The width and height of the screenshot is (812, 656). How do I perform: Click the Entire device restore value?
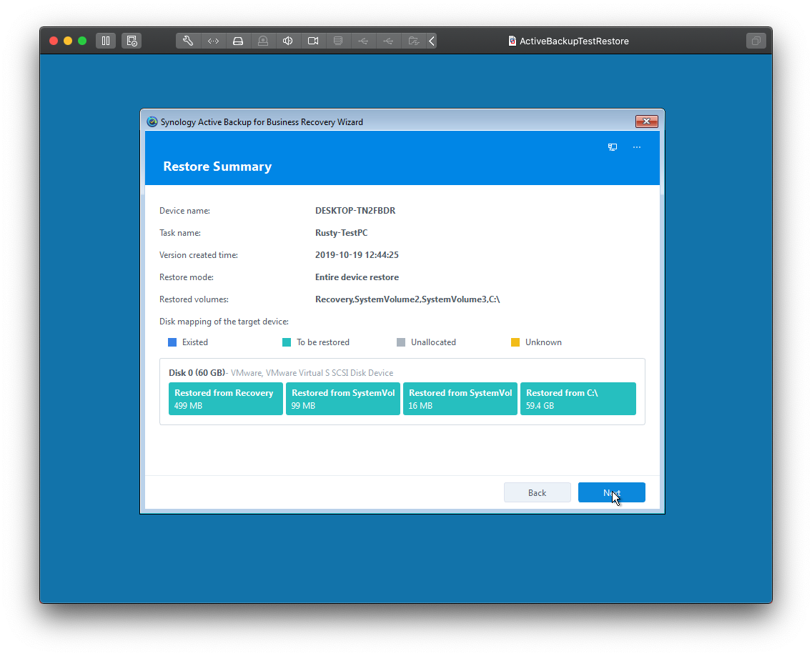pyautogui.click(x=357, y=277)
